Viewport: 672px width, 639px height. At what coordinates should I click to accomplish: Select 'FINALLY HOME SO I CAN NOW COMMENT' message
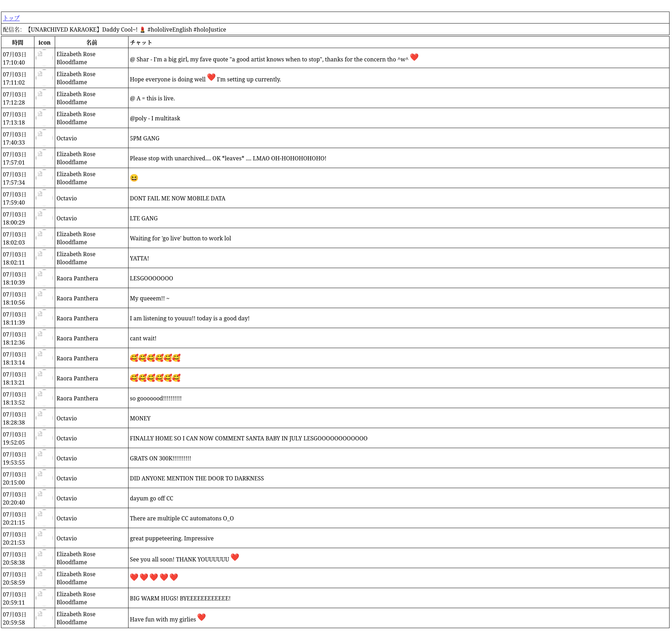249,438
